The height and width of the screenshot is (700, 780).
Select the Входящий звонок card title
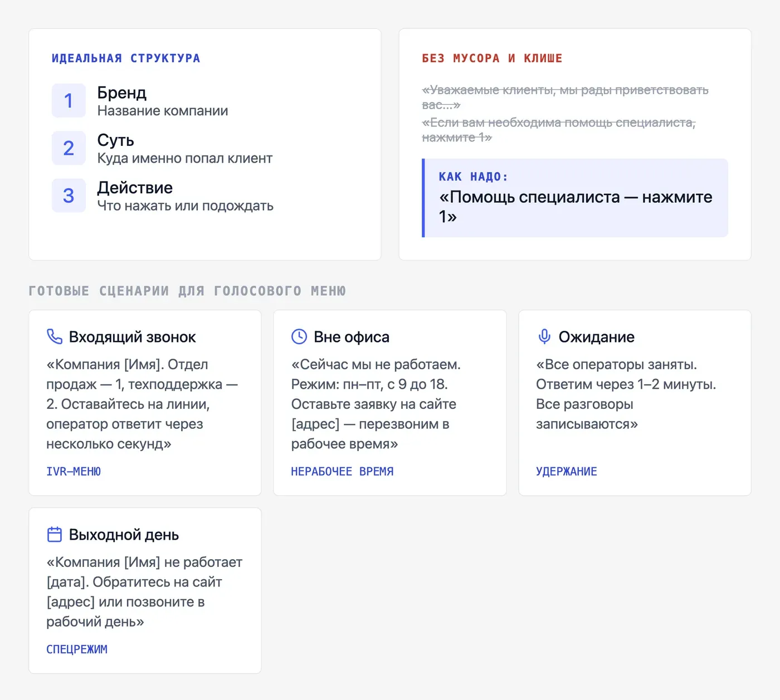(x=132, y=337)
